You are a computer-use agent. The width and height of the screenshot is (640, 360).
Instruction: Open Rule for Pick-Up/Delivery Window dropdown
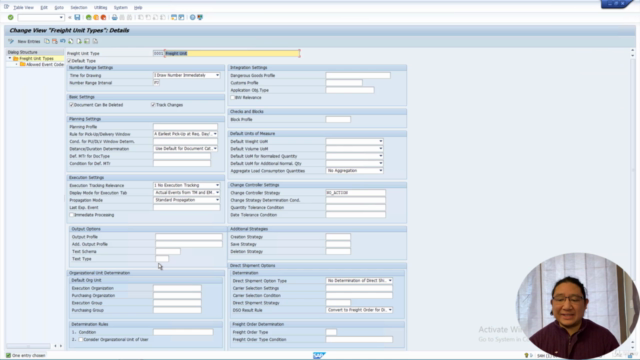pyautogui.click(x=215, y=134)
